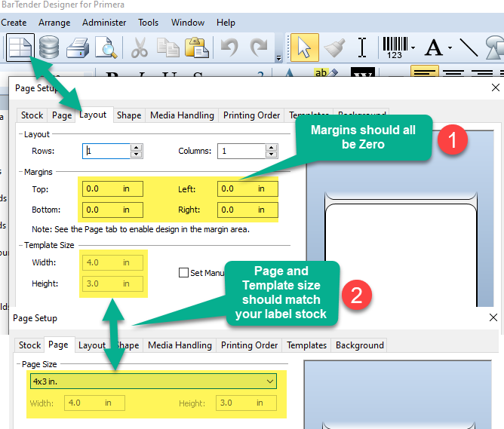Open the text tool dropdown arrow
The image size is (504, 429).
point(450,49)
